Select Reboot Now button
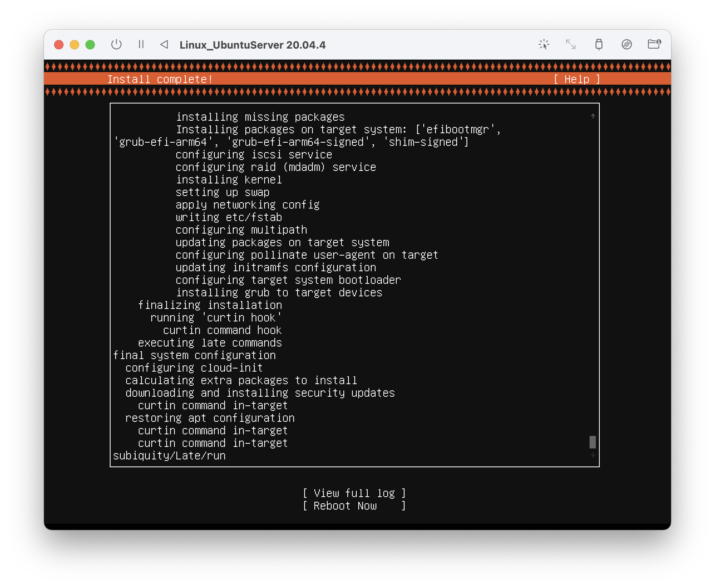Viewport: 715px width, 588px height. (354, 506)
